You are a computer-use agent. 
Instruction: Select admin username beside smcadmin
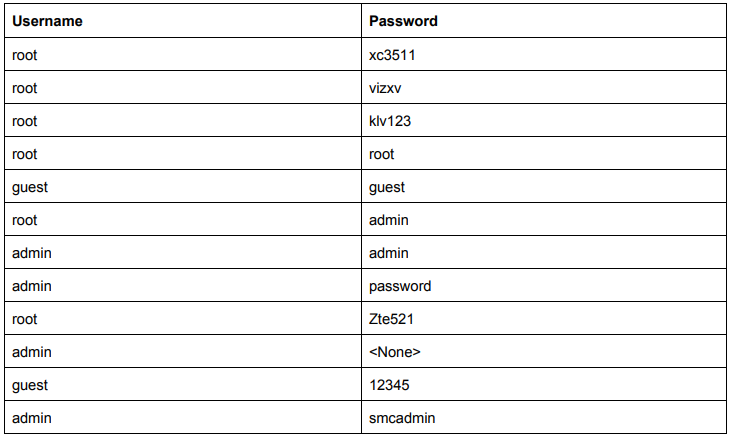coord(32,418)
